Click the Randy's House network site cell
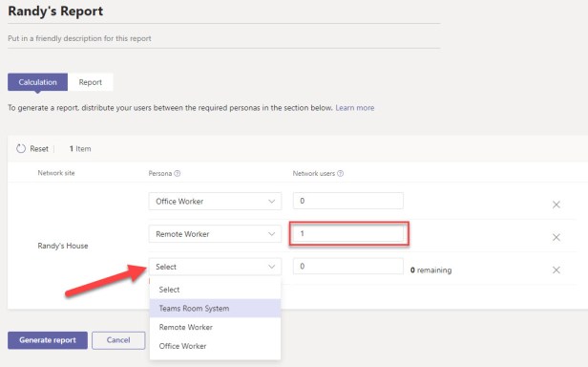The height and width of the screenshot is (367, 588). coord(63,246)
